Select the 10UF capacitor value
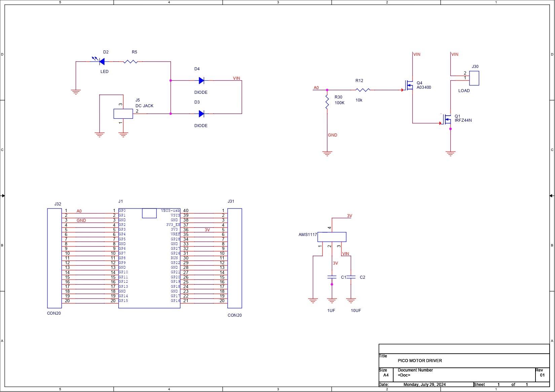Screen dimensions: 555x392 coord(356,311)
